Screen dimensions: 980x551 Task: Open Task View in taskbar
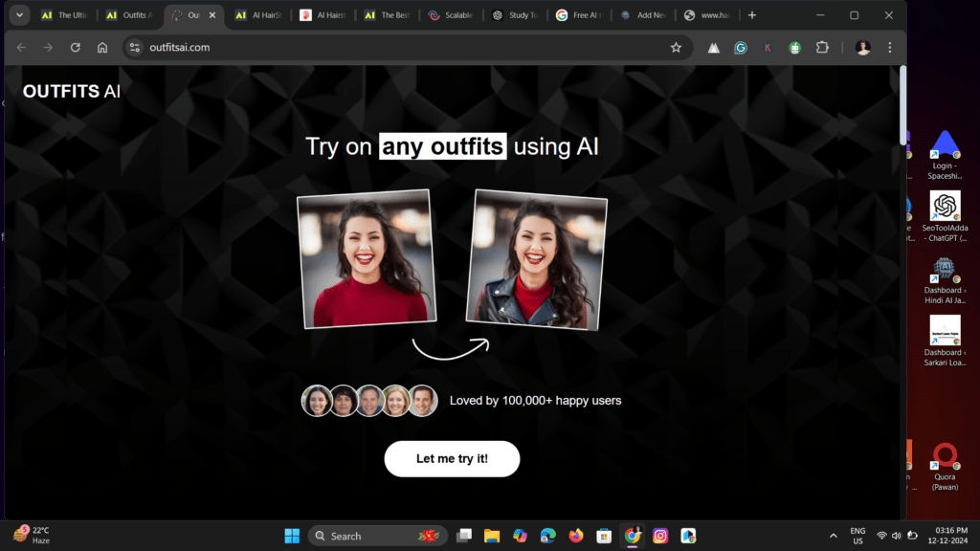pos(464,536)
